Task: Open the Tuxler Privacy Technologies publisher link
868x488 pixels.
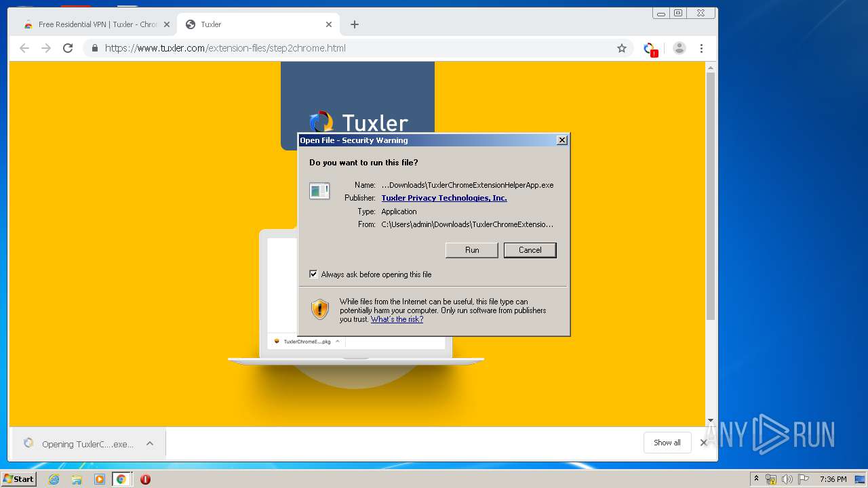Action: click(444, 198)
